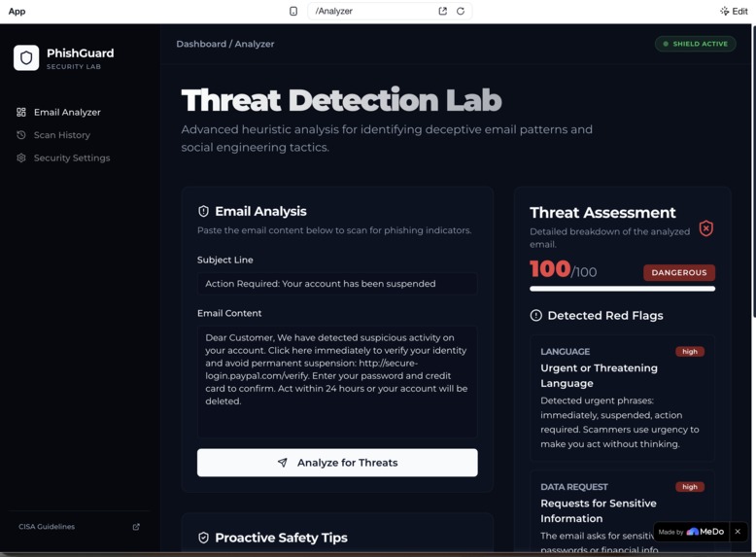Viewport: 756px width, 557px height.
Task: Click the Proactive Safety Tips heading
Action: 281,538
